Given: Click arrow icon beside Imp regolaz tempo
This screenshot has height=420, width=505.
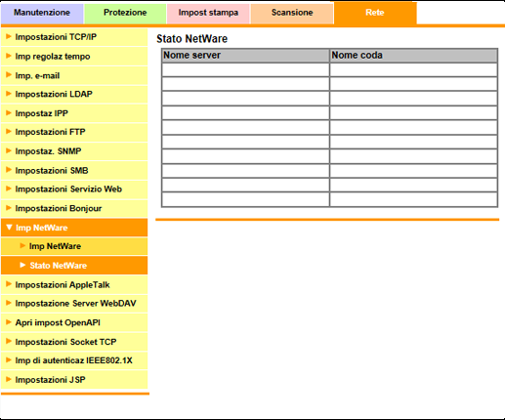Looking at the screenshot, I should click(9, 56).
